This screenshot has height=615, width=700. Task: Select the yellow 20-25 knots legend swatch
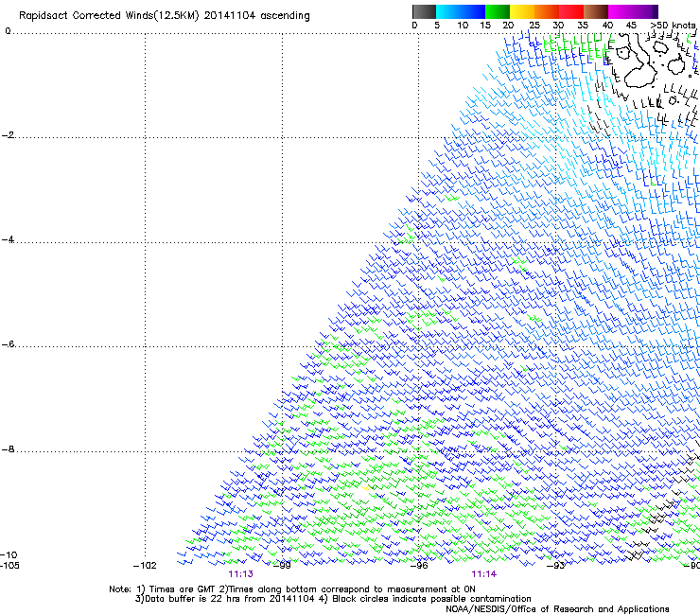click(522, 11)
